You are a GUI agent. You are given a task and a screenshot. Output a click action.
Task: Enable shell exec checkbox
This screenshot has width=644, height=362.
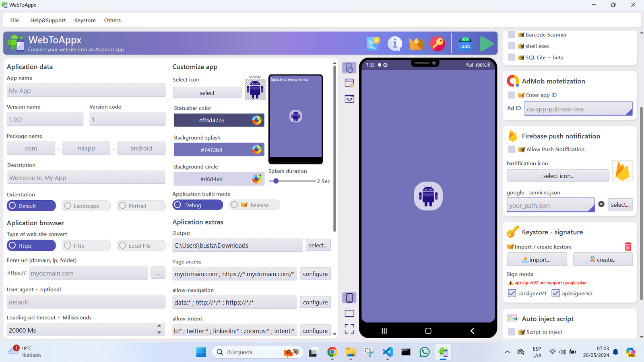point(512,46)
